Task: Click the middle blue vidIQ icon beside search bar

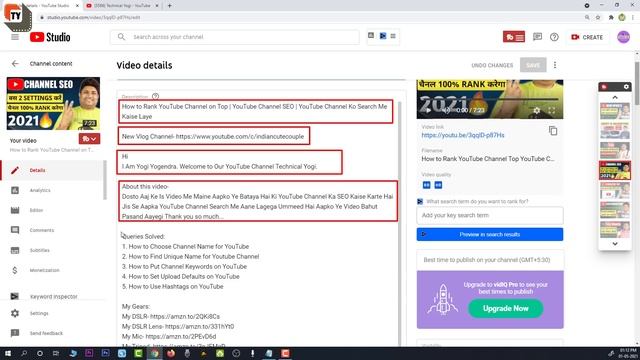Action: (x=383, y=36)
